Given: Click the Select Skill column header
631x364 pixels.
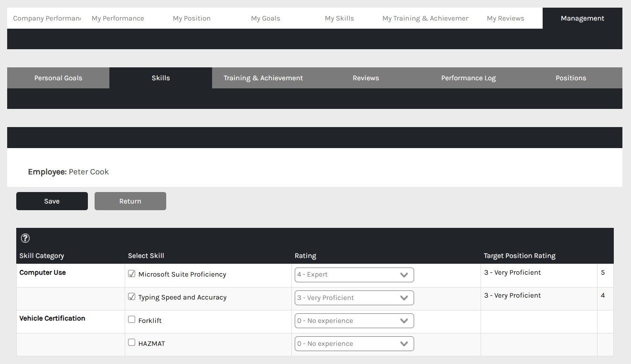Looking at the screenshot, I should pyautogui.click(x=146, y=256).
